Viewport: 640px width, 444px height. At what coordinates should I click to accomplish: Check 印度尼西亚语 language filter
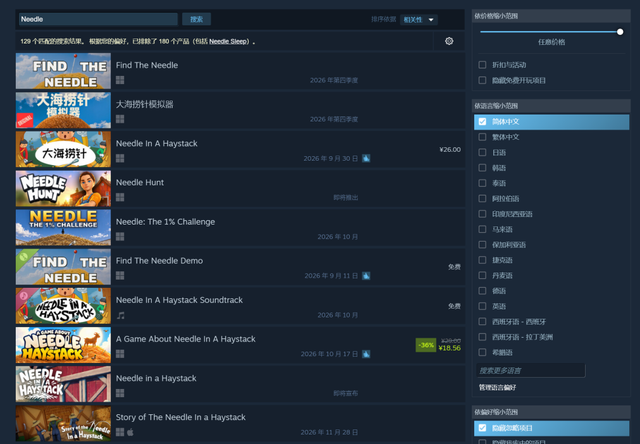click(482, 214)
